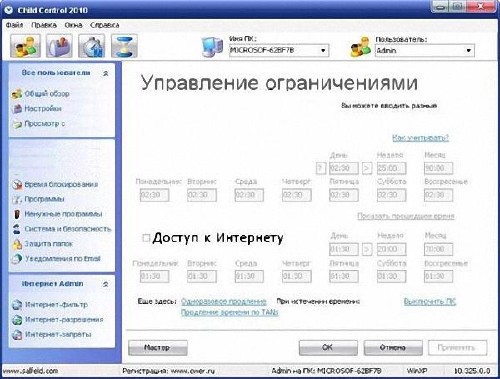Screen dimensions: 500x379
Task: Collapse the Все пользователи panel
Action: pyautogui.click(x=106, y=73)
